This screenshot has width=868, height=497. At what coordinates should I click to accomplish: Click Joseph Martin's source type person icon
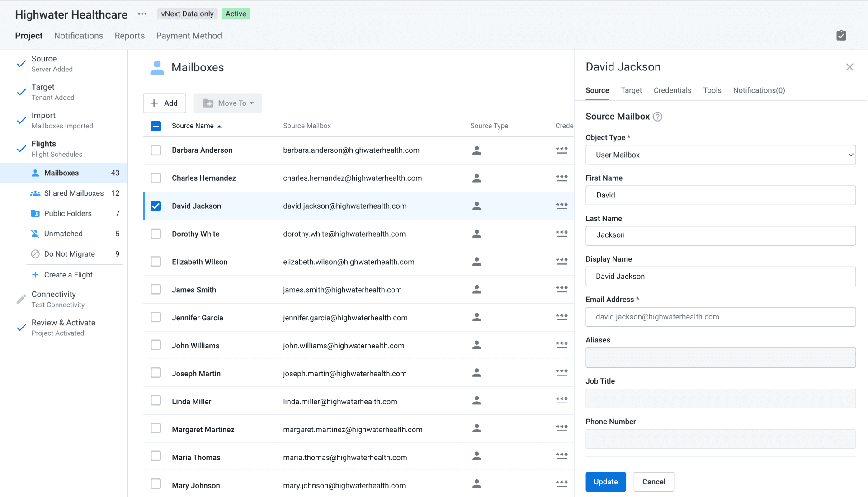pos(476,373)
